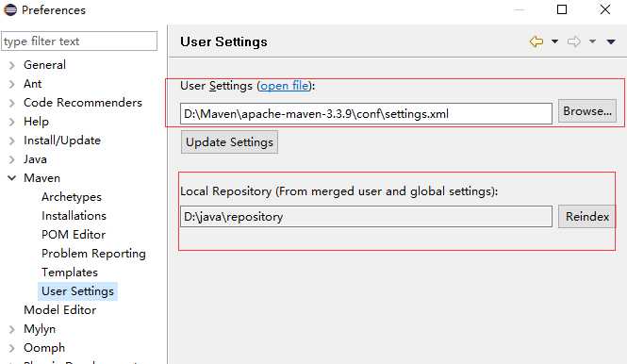Screen dimensions: 627x364
Task: Click the Eclipse Preferences window icon
Action: 10,9
